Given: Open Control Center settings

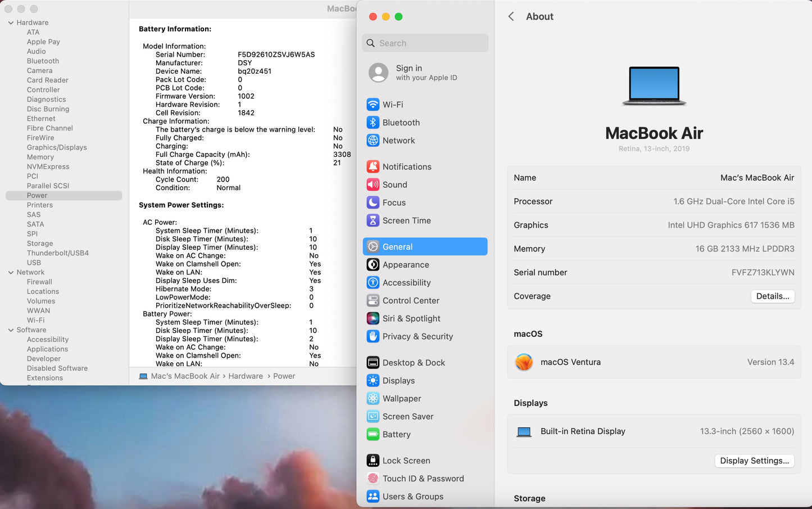Looking at the screenshot, I should point(410,300).
